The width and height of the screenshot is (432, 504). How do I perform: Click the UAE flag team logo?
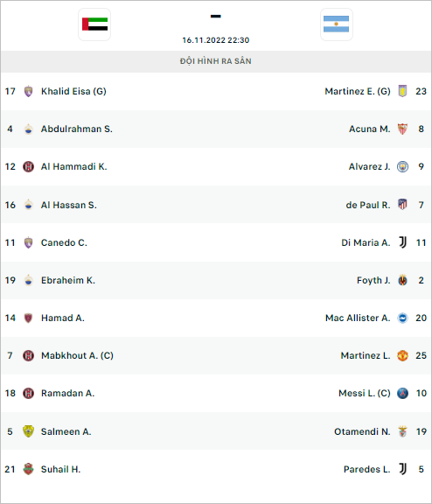tap(94, 24)
